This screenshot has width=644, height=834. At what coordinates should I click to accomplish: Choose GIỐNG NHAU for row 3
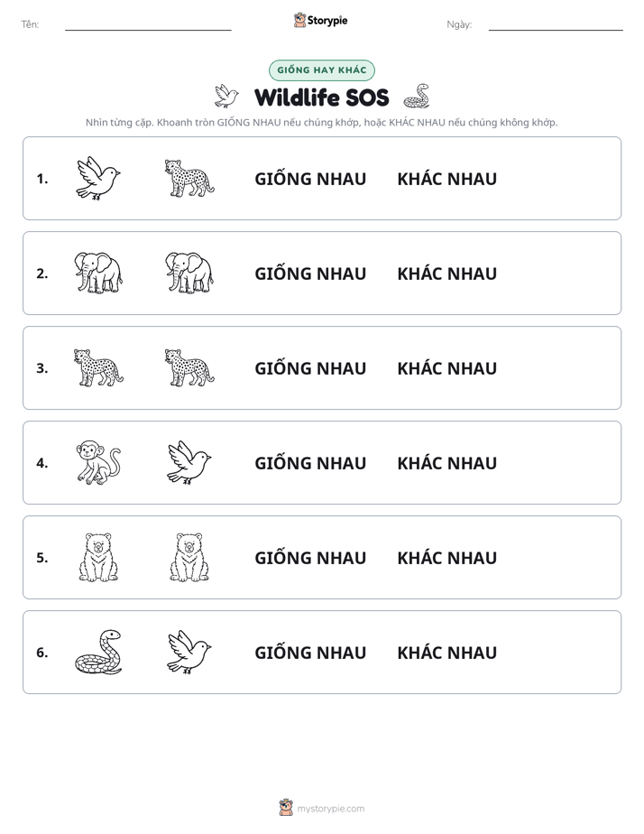point(310,368)
